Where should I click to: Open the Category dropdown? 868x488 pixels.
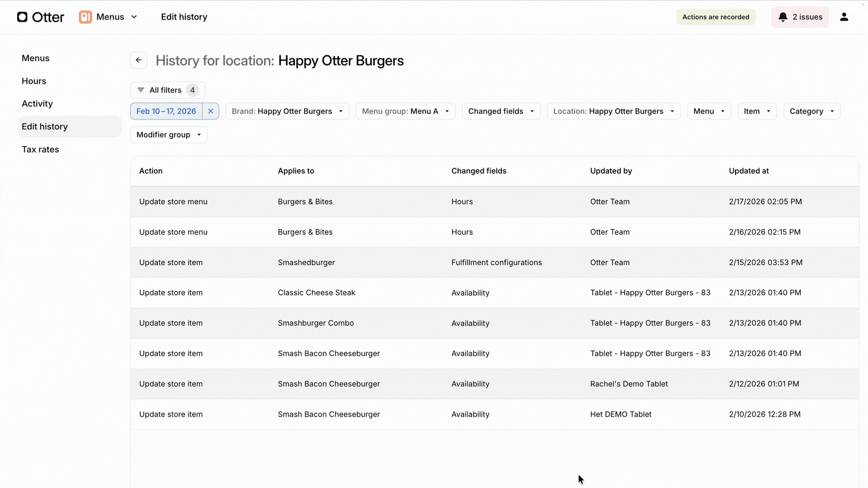[x=811, y=111]
